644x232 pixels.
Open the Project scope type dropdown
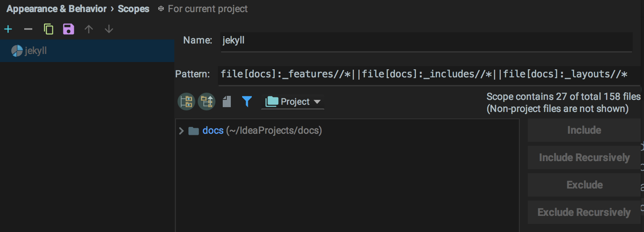[x=293, y=101]
